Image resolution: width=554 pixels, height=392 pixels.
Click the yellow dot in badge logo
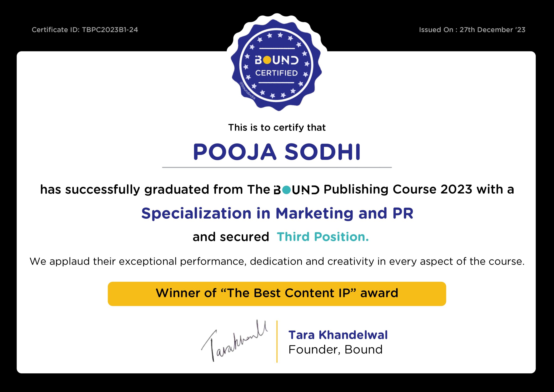point(267,60)
